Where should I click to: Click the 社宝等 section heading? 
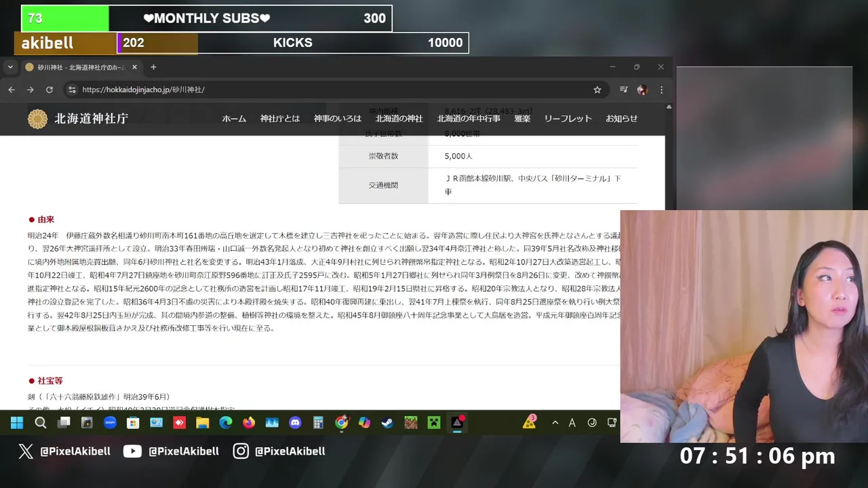pyautogui.click(x=50, y=381)
